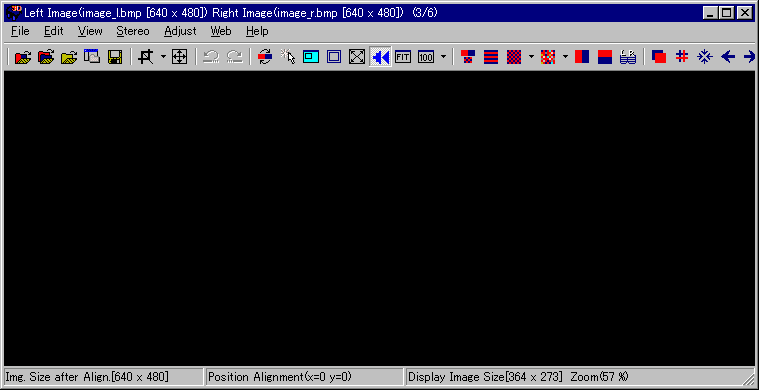This screenshot has width=759, height=390.
Task: Click the blue snowflake auto alignment icon
Action: [x=705, y=57]
